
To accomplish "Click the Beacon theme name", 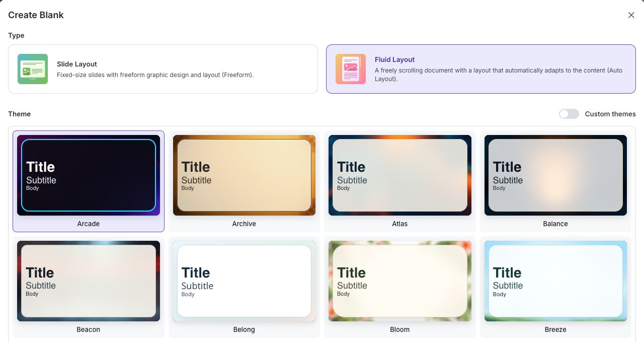I will coord(89,329).
